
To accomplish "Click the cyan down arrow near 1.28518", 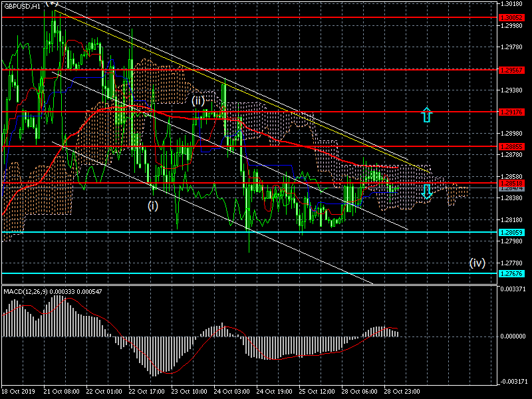I will pyautogui.click(x=427, y=192).
